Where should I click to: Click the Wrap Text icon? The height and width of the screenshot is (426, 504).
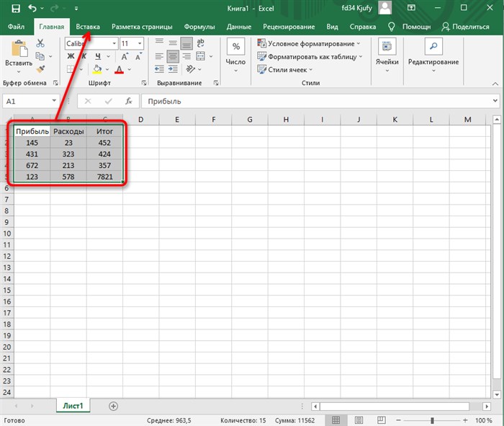[201, 43]
